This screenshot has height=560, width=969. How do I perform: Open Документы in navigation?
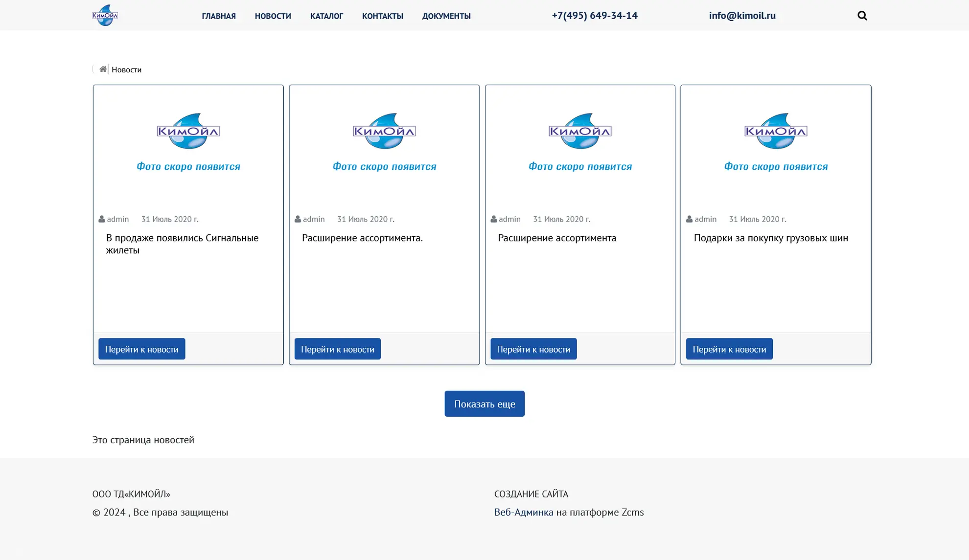(446, 16)
